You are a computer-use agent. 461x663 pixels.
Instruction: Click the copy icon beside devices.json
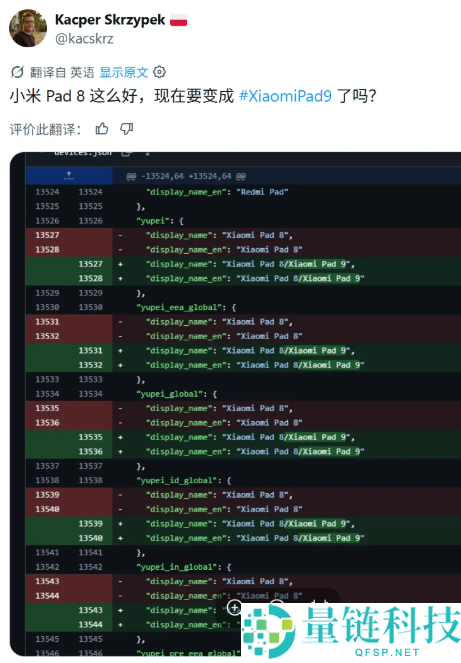(x=126, y=153)
